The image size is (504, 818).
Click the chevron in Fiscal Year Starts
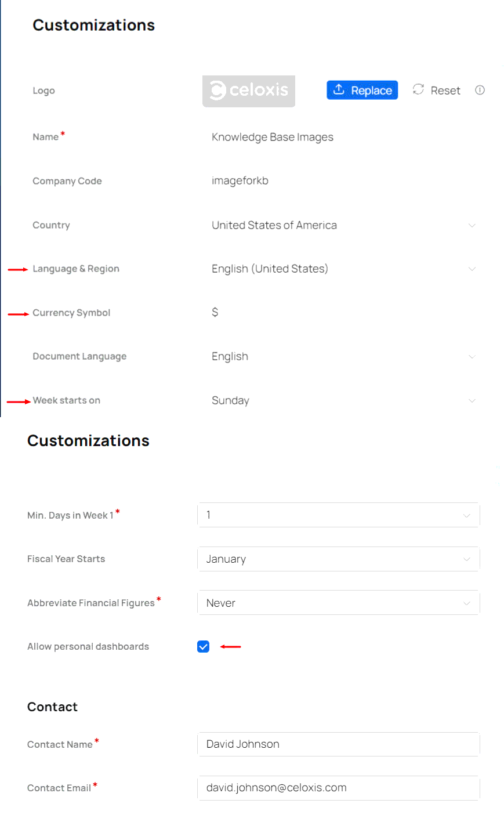pyautogui.click(x=466, y=559)
